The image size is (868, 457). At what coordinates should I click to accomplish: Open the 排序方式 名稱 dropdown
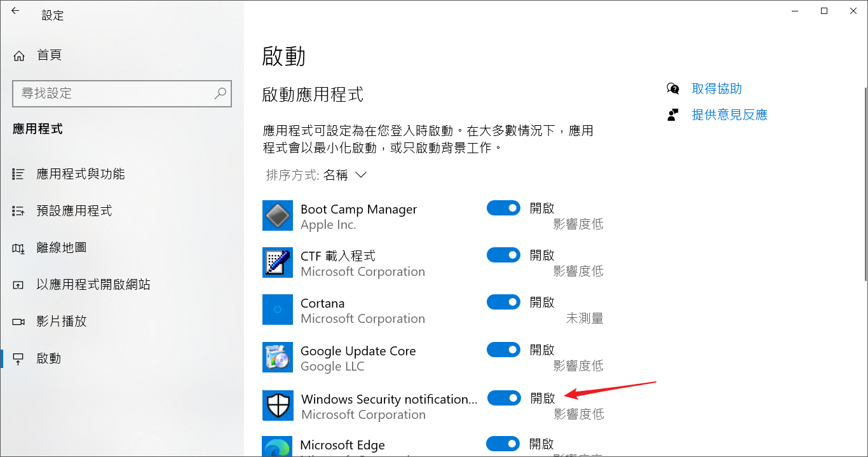point(316,175)
